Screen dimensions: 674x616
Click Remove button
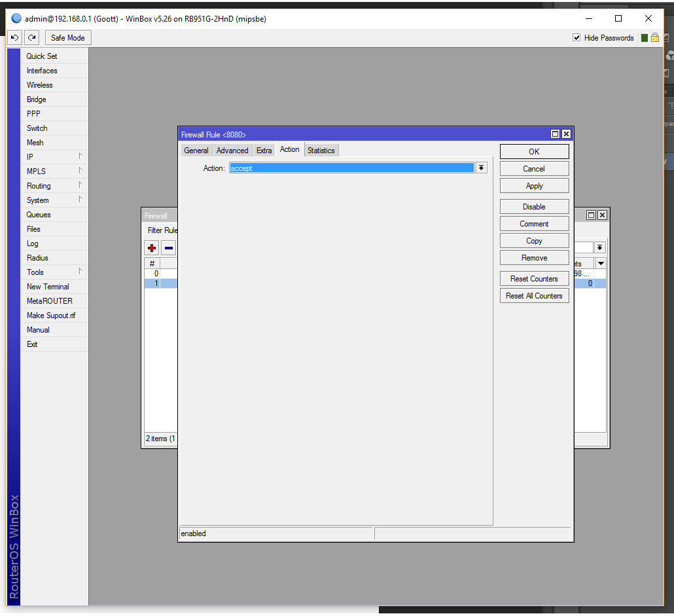point(535,258)
